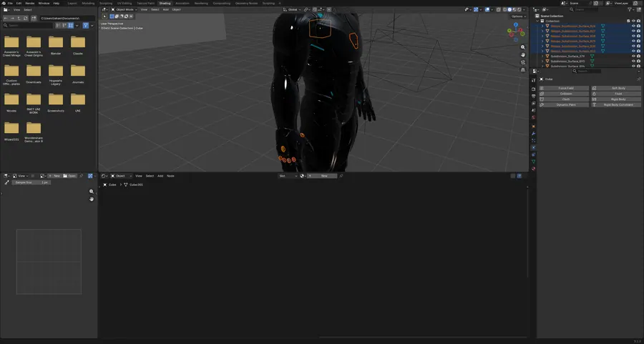
Task: Switch to the UV Editing workspace tab
Action: pos(125,4)
